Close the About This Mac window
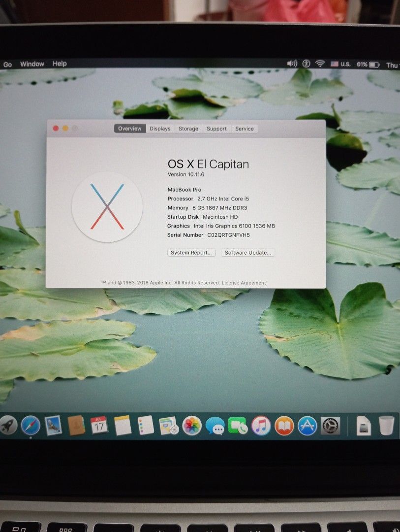The image size is (400, 532). point(56,128)
